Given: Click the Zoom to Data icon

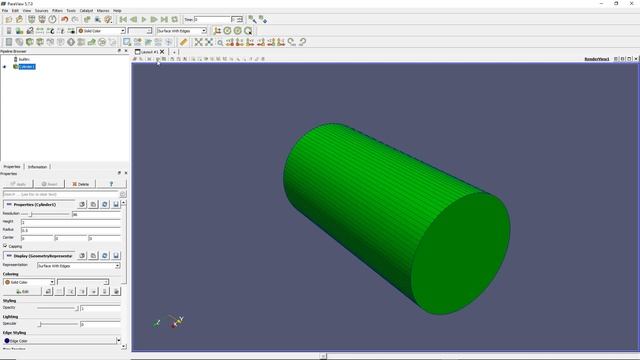Looking at the screenshot, I should pos(209,42).
